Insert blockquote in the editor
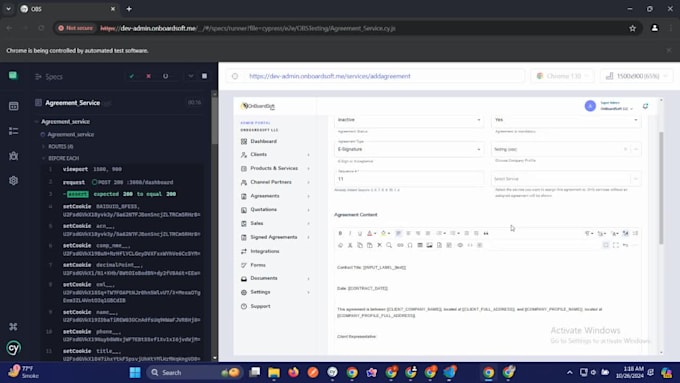The height and width of the screenshot is (383, 680). tap(486, 233)
